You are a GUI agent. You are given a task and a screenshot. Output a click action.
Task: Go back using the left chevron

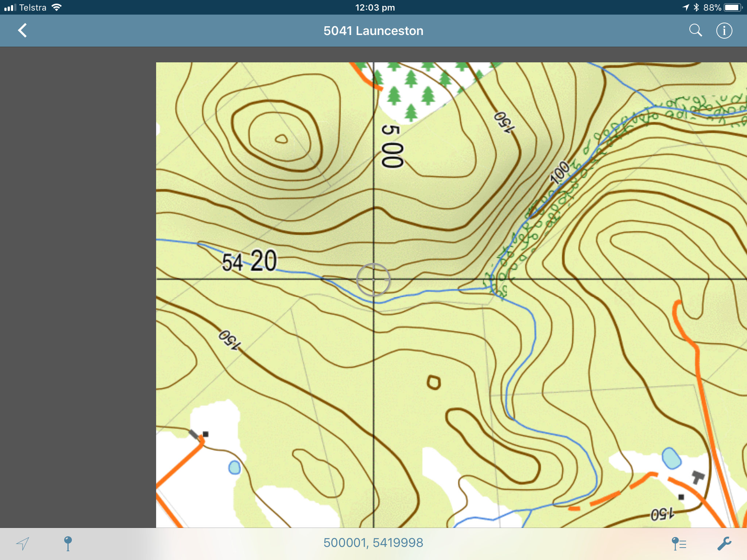pos(23,31)
